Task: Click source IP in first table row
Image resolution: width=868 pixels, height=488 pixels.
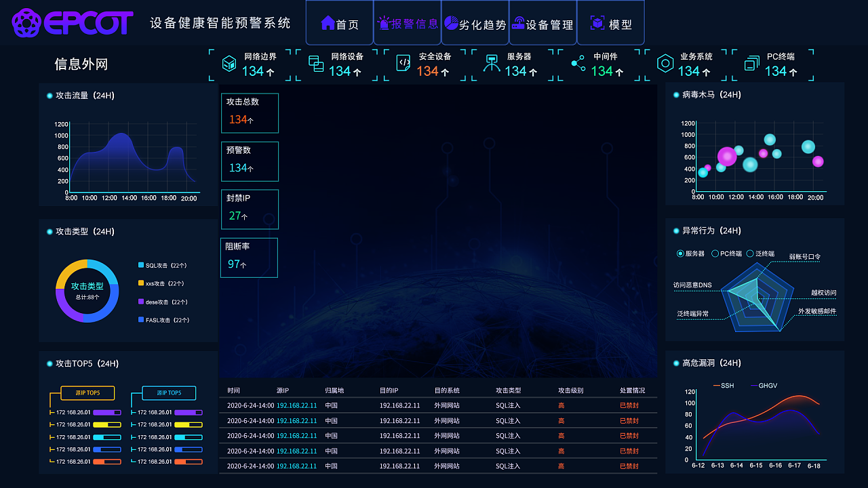Action: click(296, 405)
